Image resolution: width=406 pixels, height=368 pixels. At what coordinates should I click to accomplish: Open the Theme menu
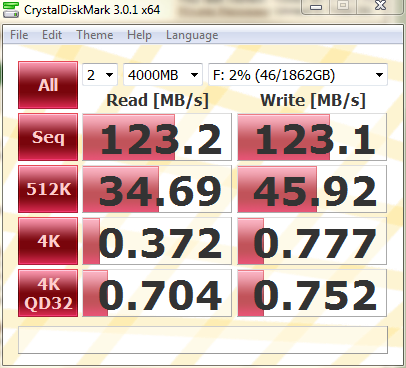(x=95, y=35)
